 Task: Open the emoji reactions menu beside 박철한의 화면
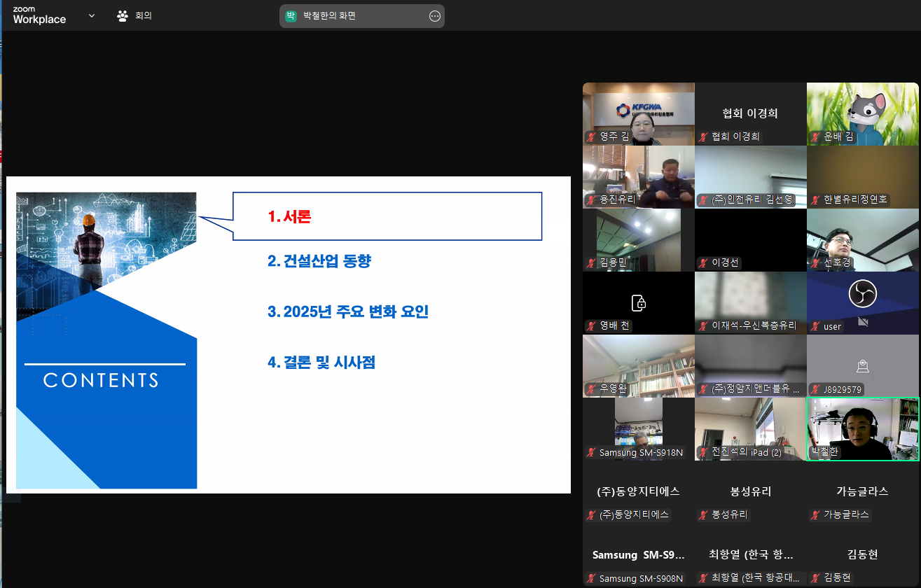[436, 15]
